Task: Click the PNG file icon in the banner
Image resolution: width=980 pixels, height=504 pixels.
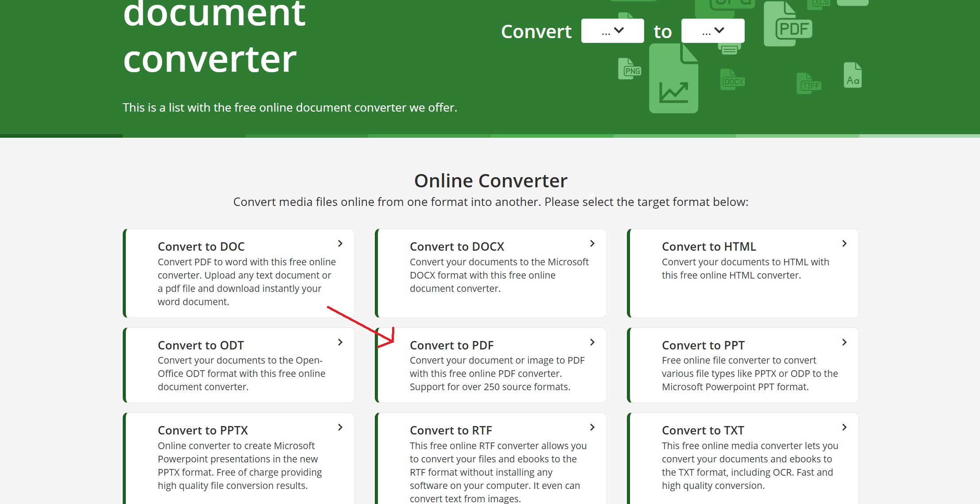Action: [630, 69]
